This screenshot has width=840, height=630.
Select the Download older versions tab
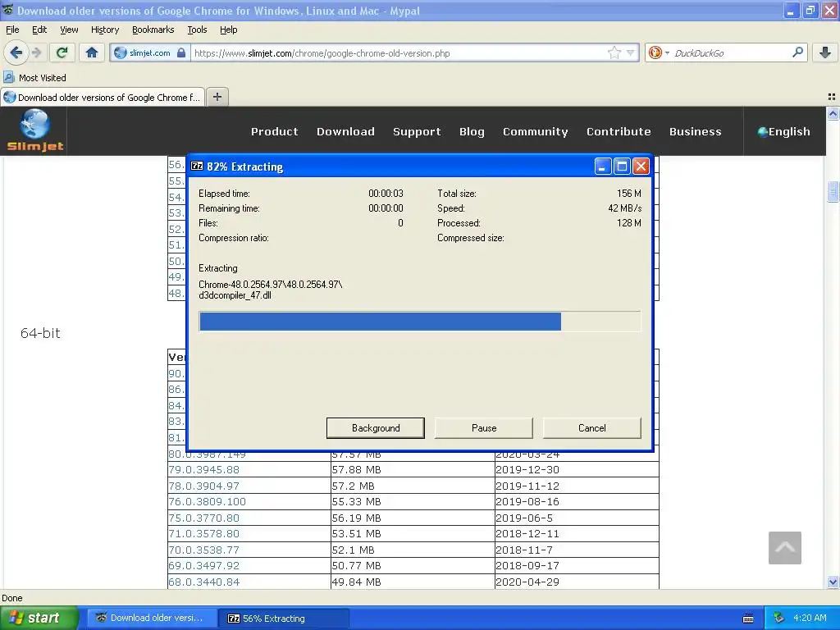tap(103, 97)
